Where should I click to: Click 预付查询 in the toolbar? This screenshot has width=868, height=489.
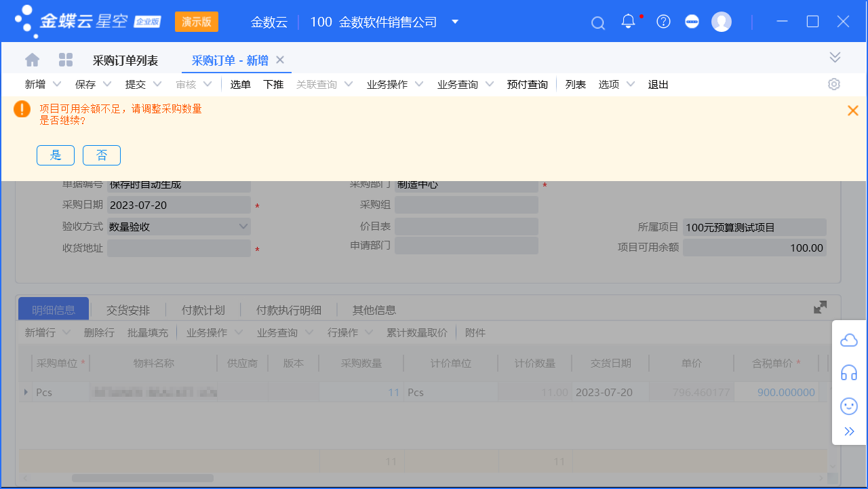[x=528, y=84]
